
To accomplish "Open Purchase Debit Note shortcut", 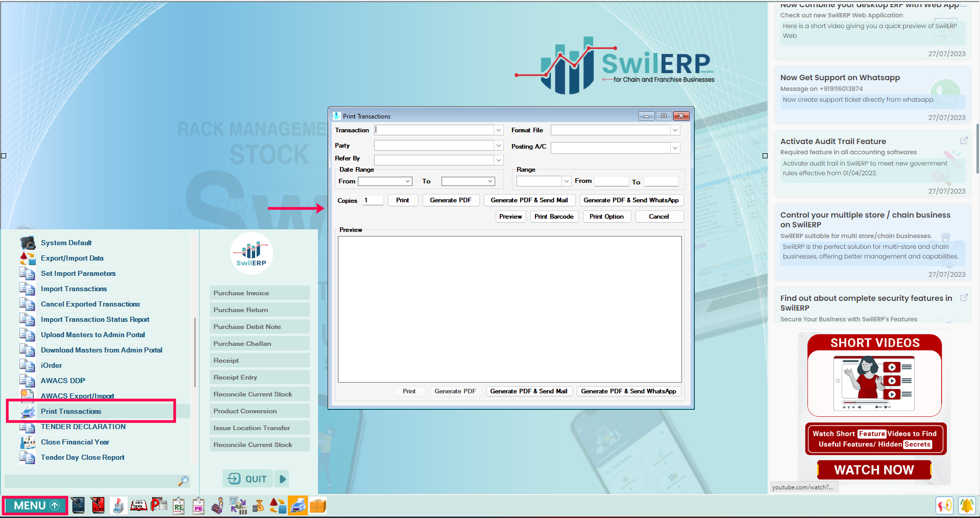I will coord(259,326).
